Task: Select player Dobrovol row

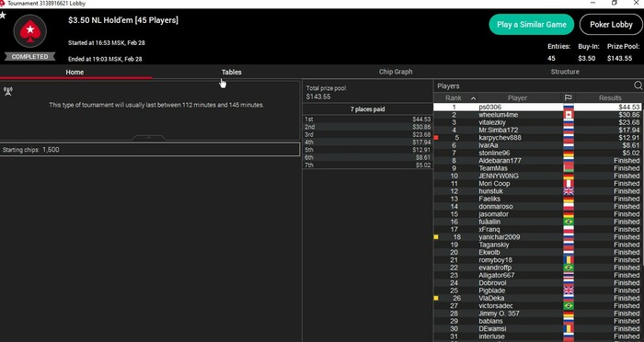Action: coord(537,283)
